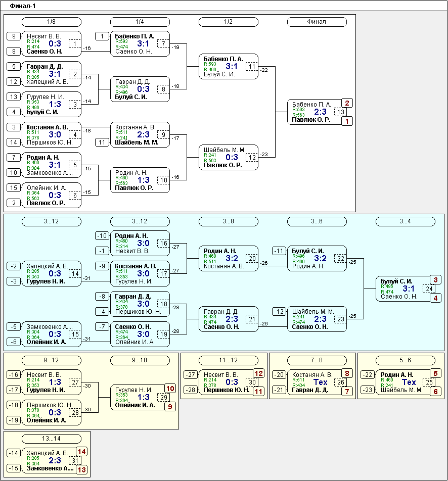Screen dimensions: 448x481
Task: Select the 11...12 round header
Action: coord(228,360)
